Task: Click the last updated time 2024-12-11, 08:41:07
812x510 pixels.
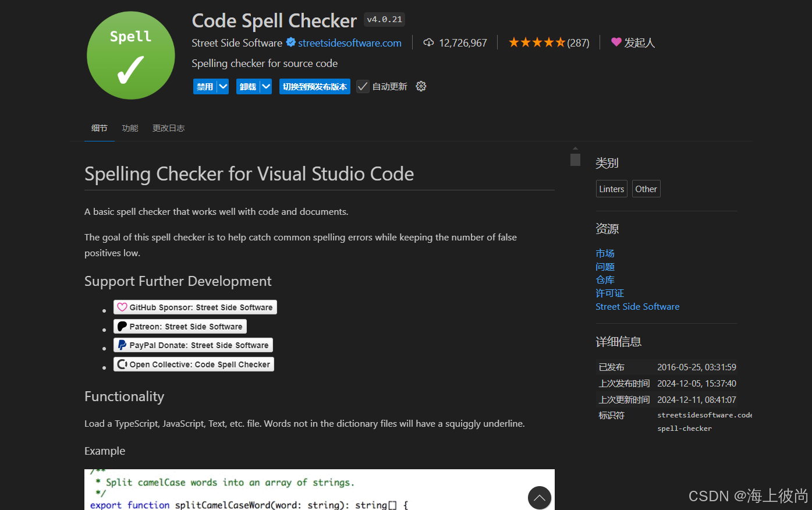Action: [x=697, y=400]
